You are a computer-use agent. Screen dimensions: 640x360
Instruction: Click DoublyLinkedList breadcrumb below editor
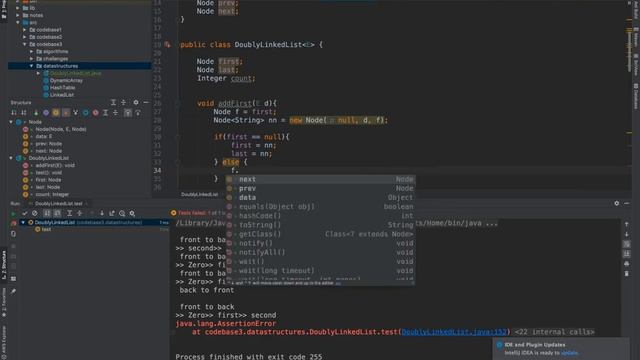(x=200, y=194)
